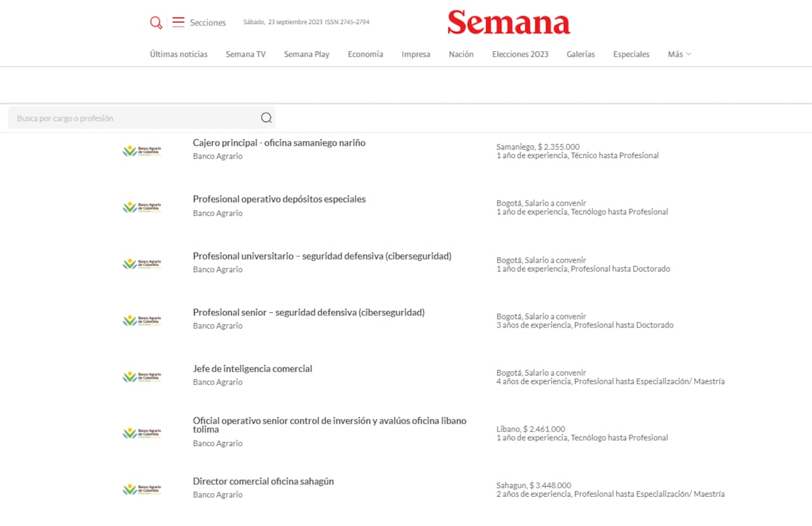
Task: Click Banco Agrario logo beside Director comercial sahagún
Action: coord(142,490)
